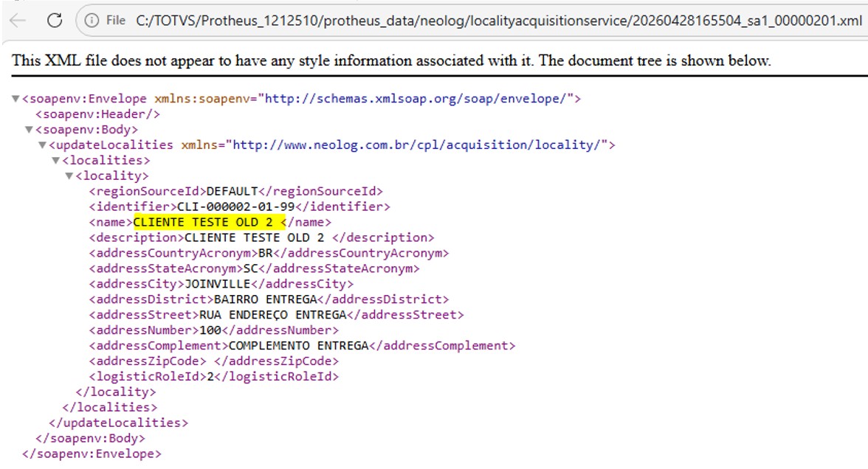Click addressComplement COMPLEMENTO ENTREGA
Screen dimensions: 868x469
point(298,347)
